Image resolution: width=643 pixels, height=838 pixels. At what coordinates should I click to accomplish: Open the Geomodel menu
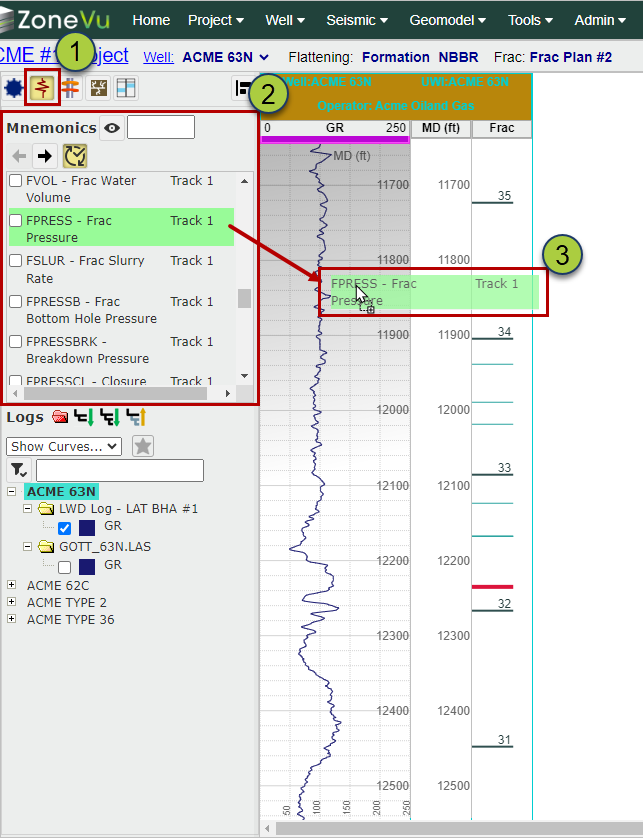coord(447,20)
